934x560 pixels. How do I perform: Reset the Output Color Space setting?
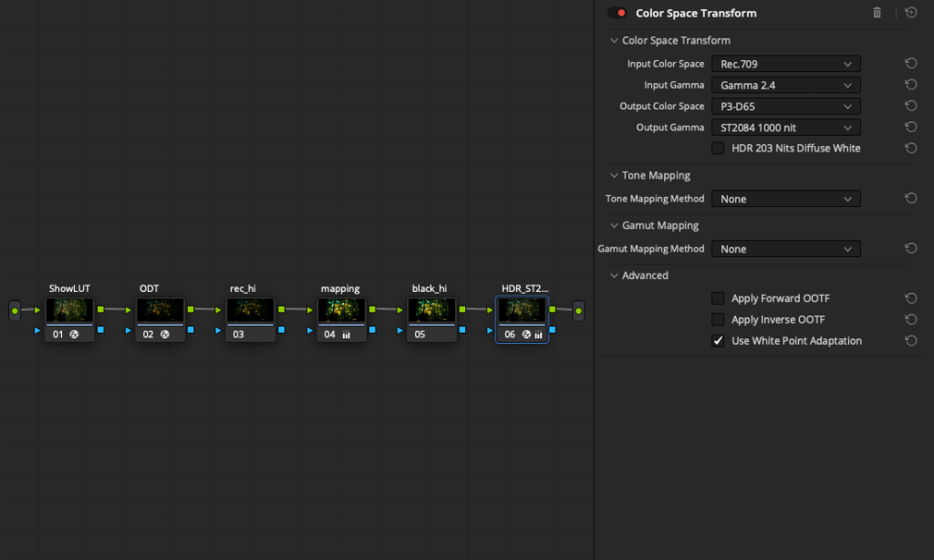[911, 106]
